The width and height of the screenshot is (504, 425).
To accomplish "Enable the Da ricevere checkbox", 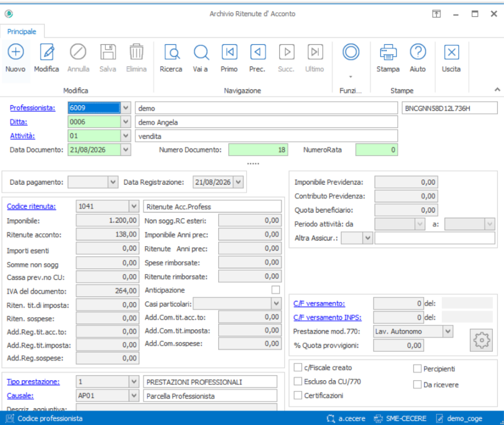I will [417, 384].
